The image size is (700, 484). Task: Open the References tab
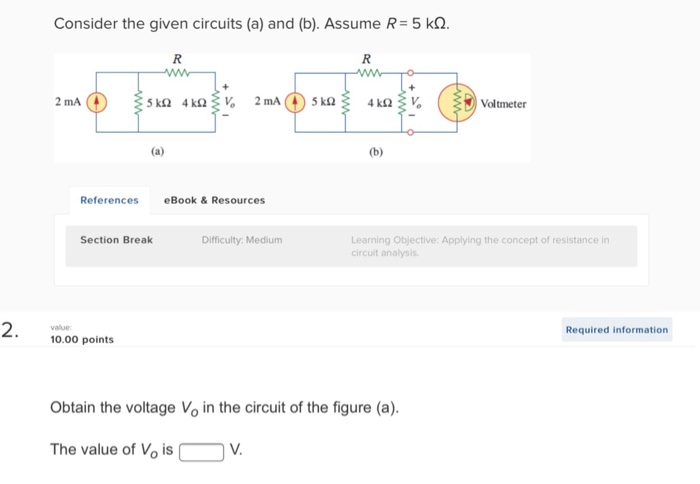click(109, 200)
